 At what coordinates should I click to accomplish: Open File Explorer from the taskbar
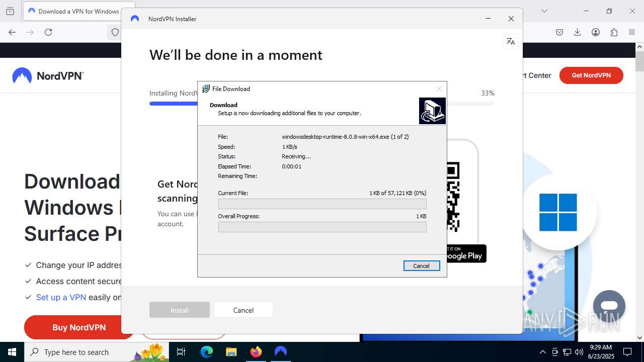coord(231,352)
